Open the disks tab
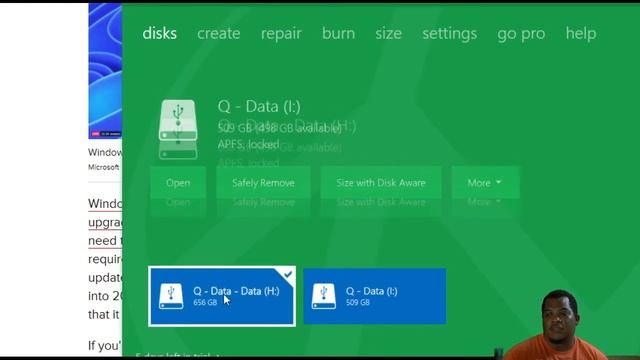This screenshot has width=640, height=360. pyautogui.click(x=160, y=33)
